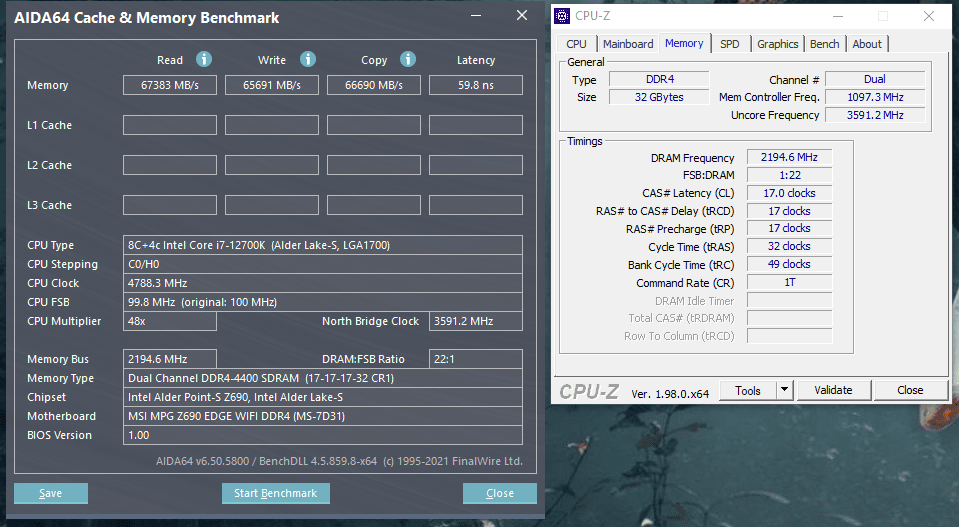Click the CAS# Latency 17.0 clocks value

(x=790, y=193)
